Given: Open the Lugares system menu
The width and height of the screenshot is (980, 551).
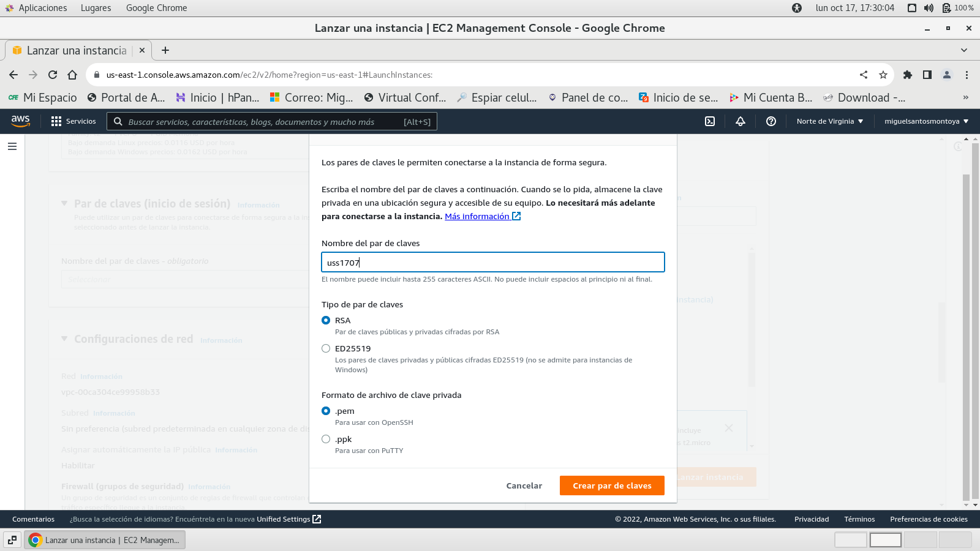Looking at the screenshot, I should coord(96,8).
